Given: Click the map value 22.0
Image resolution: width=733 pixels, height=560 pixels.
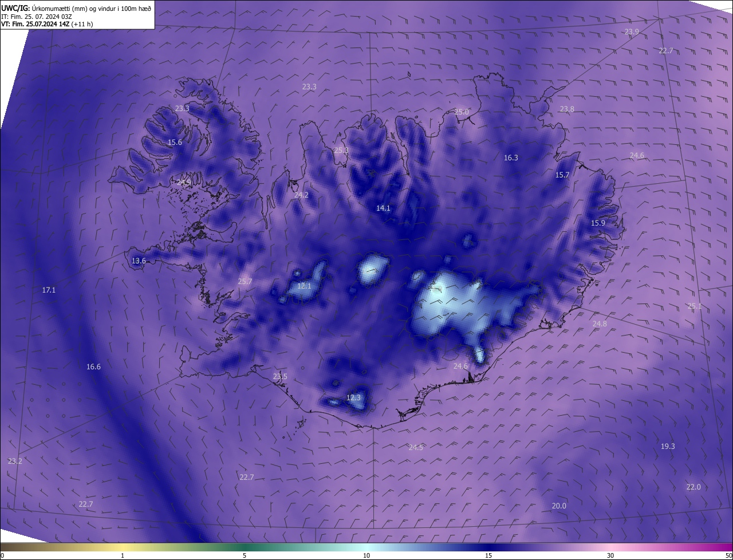Looking at the screenshot, I should pos(693,487).
